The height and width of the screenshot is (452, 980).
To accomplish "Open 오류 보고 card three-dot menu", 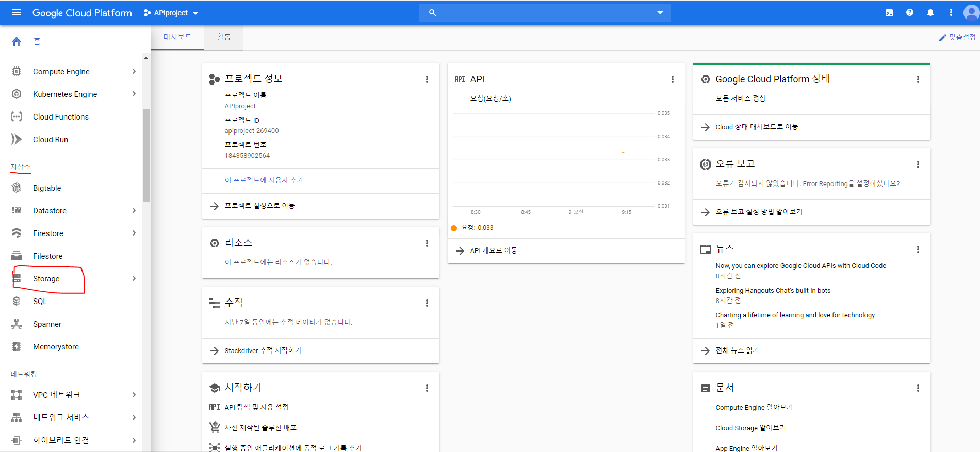I will (918, 164).
